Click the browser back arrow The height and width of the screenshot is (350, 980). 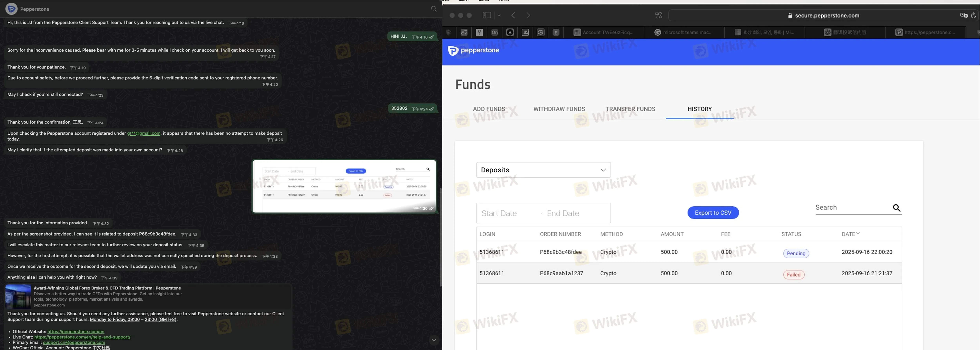(513, 15)
